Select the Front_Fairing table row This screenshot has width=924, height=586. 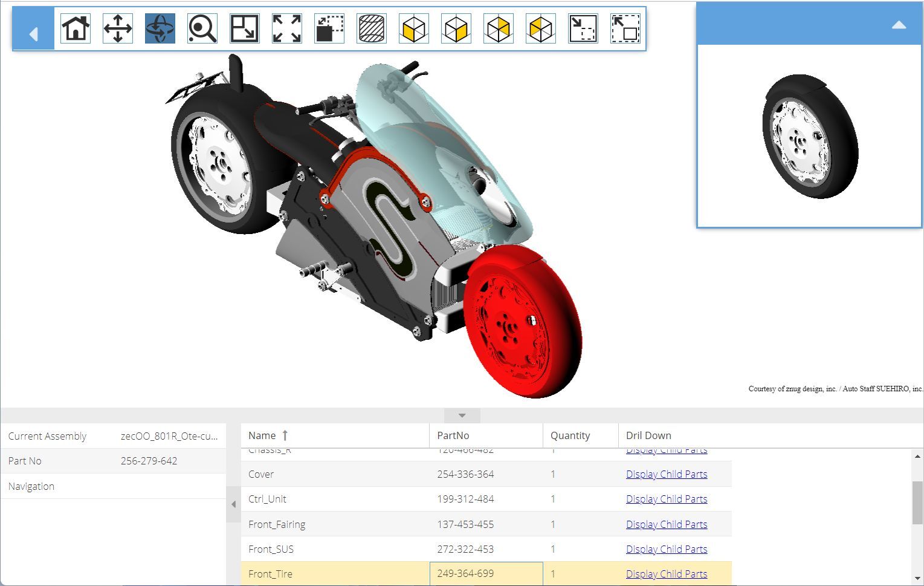tap(277, 524)
